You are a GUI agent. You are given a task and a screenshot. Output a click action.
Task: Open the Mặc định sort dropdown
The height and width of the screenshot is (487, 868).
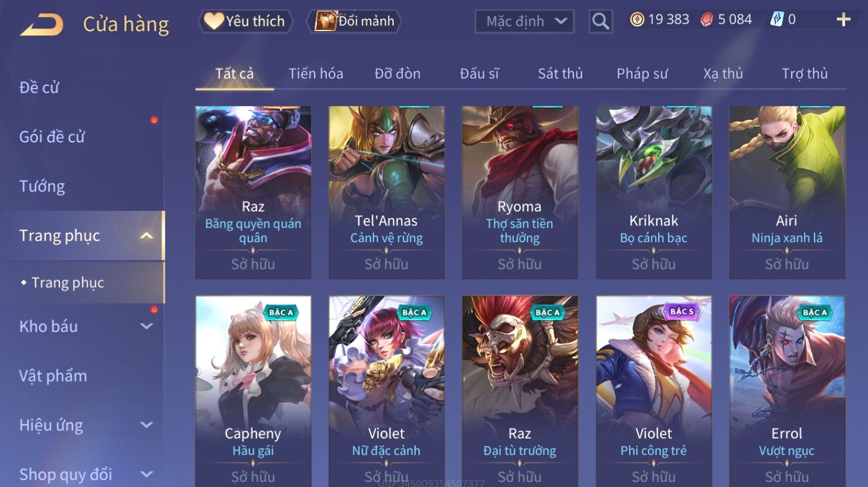click(524, 21)
